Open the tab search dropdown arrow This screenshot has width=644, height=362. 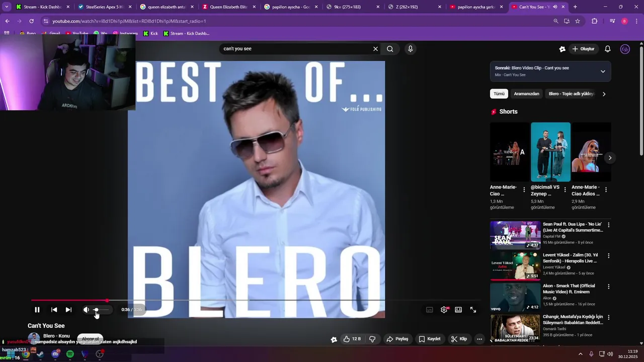(7, 7)
